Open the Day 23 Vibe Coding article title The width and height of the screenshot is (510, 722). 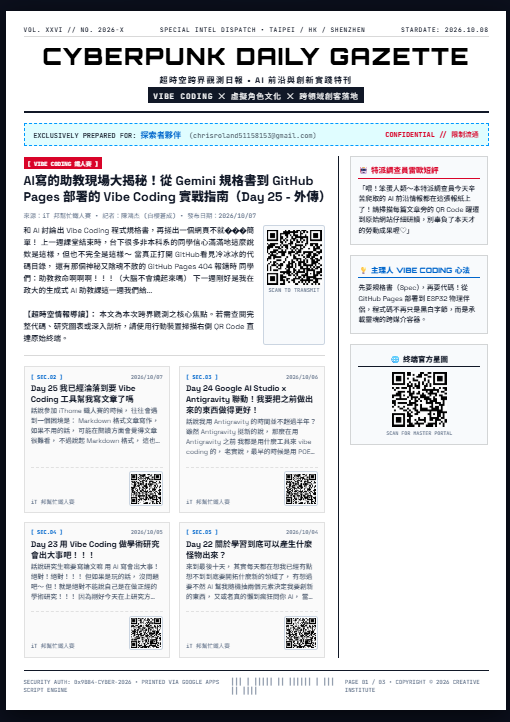coord(95,549)
